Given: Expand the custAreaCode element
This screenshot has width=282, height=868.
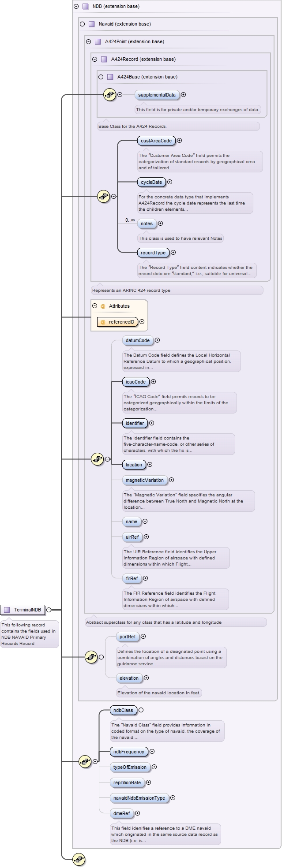Looking at the screenshot, I should pos(180,141).
